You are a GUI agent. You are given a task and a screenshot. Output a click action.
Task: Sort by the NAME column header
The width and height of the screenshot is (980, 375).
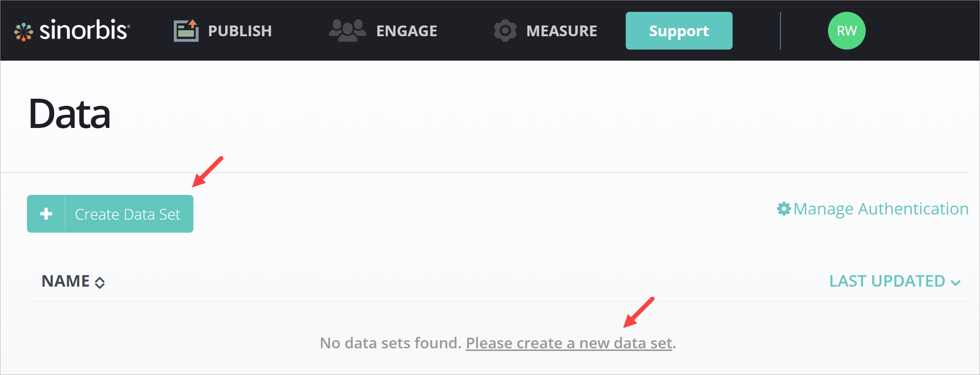coord(65,281)
